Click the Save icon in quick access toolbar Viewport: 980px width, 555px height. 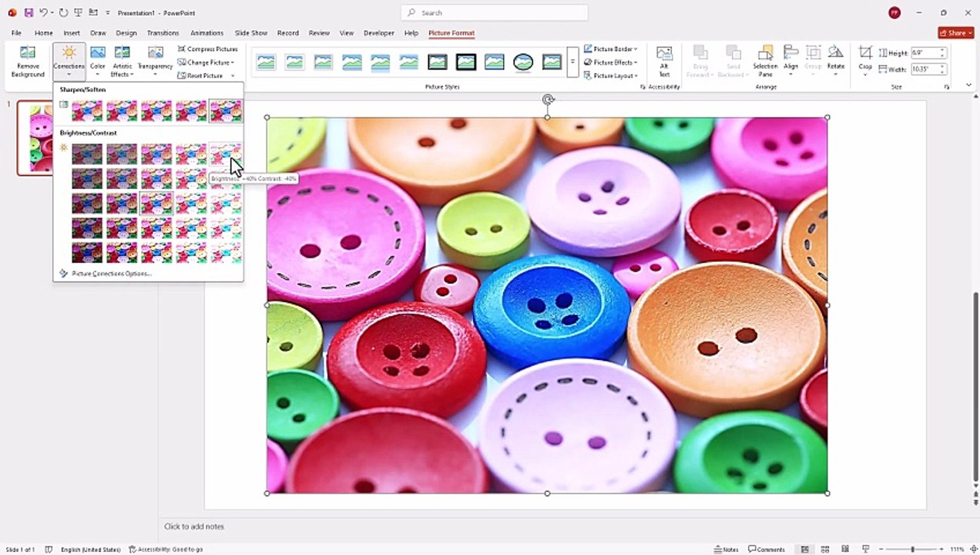pos(29,13)
